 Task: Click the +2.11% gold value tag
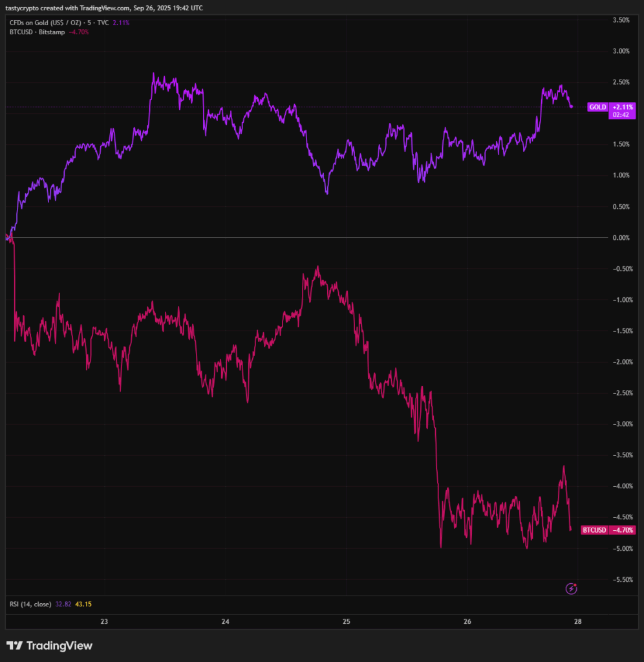coord(623,107)
